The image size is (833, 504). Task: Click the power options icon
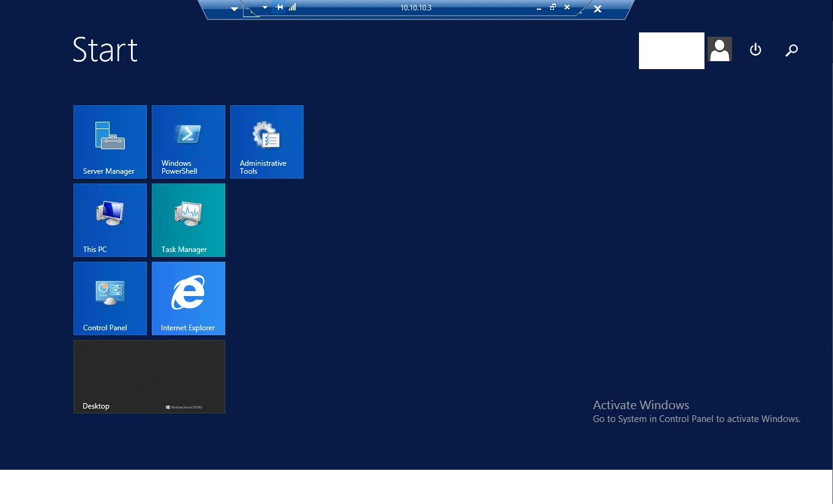click(756, 50)
